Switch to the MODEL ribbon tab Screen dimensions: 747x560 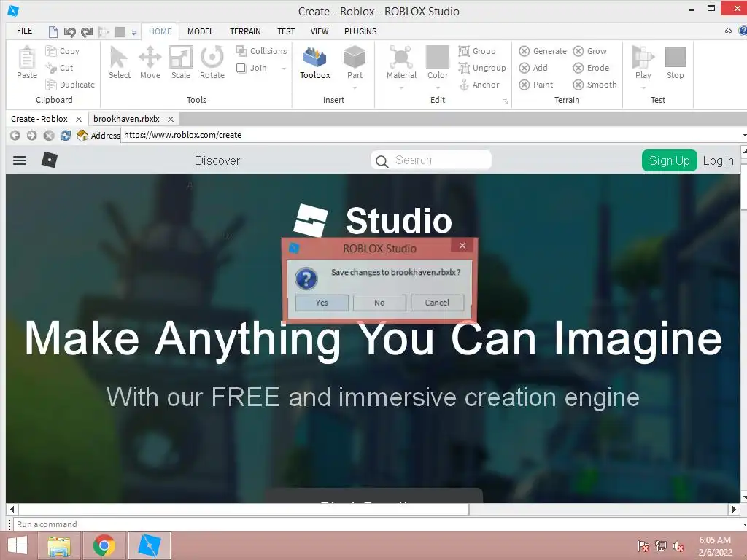pyautogui.click(x=200, y=31)
